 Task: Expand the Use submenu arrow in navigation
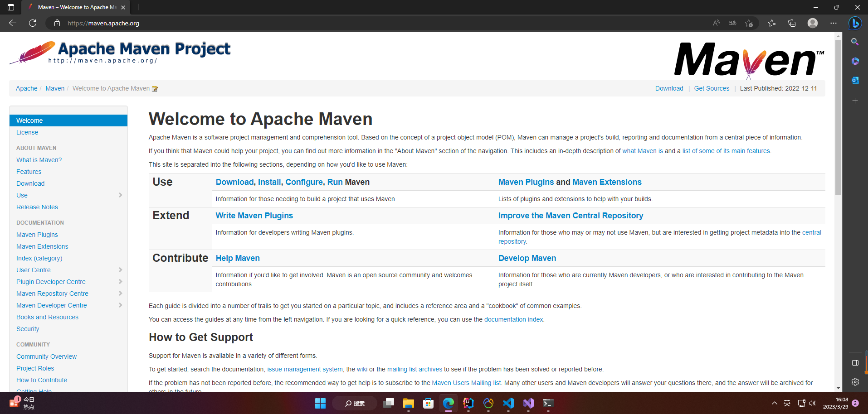(120, 195)
